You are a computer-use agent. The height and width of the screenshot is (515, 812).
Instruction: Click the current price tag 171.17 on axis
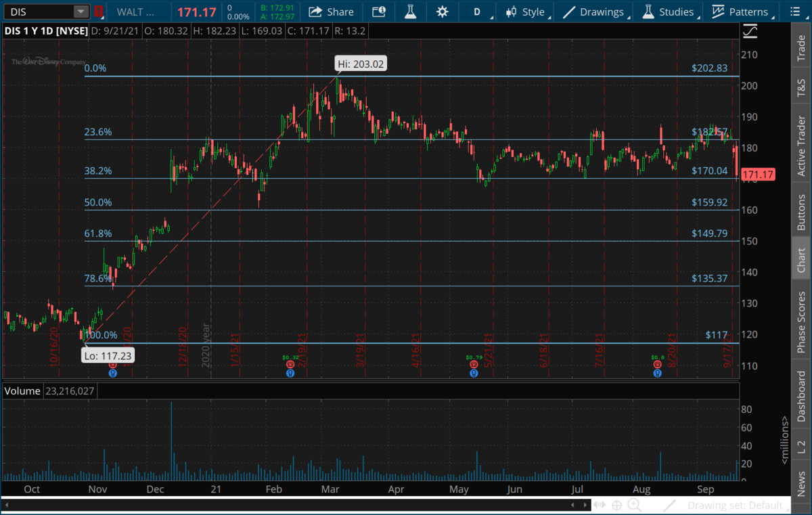pyautogui.click(x=758, y=175)
